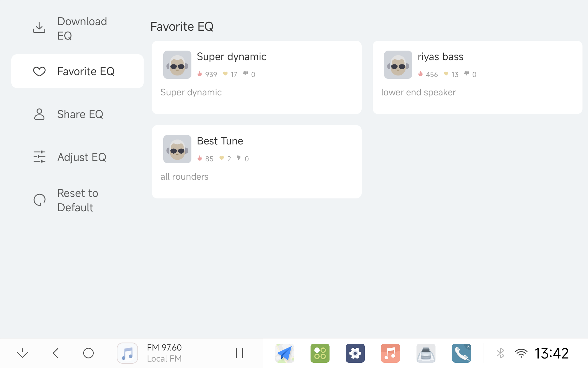The height and width of the screenshot is (368, 588).
Task: Collapse the bar with the down arrow
Action: click(x=22, y=353)
